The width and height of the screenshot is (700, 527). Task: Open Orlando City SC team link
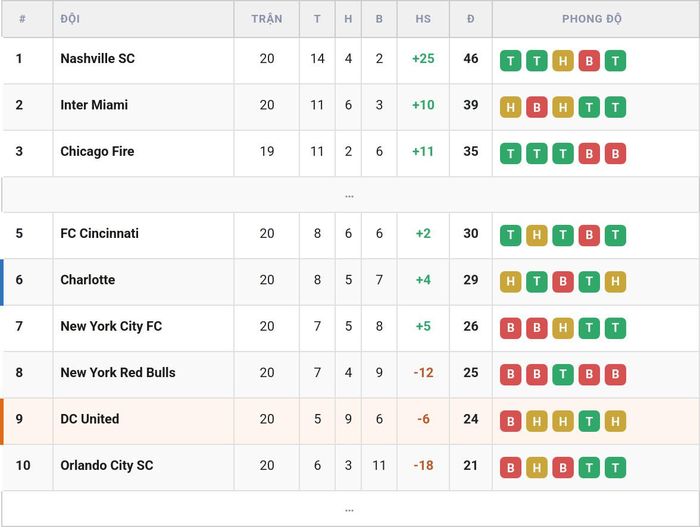click(107, 465)
